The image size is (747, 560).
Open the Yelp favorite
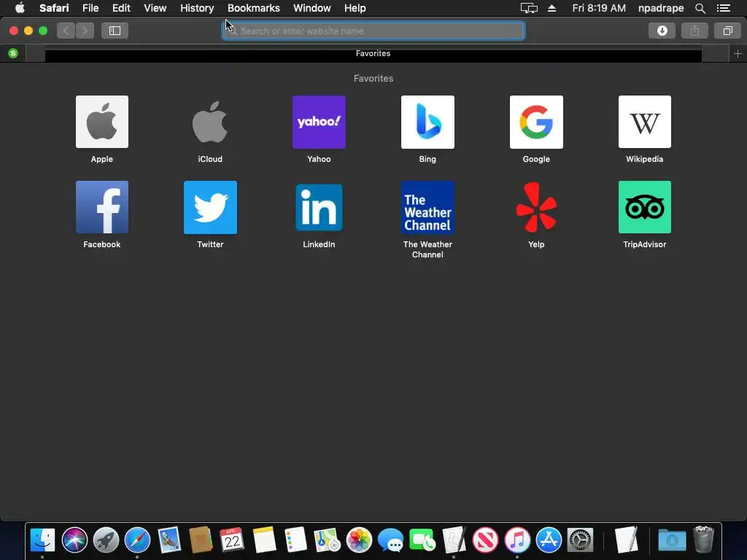coord(536,207)
